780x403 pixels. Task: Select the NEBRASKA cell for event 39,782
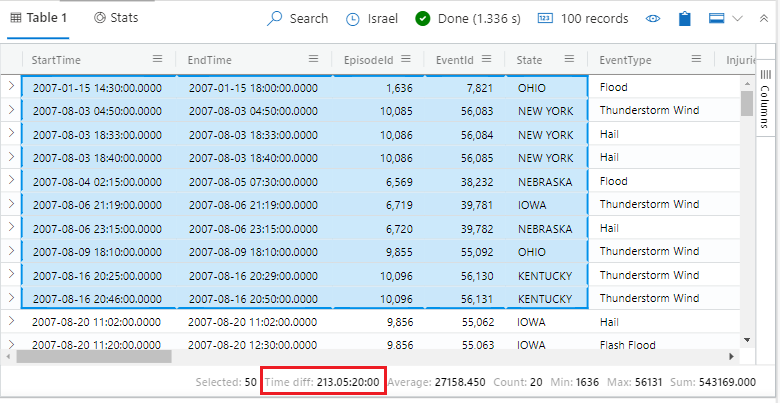tap(546, 229)
